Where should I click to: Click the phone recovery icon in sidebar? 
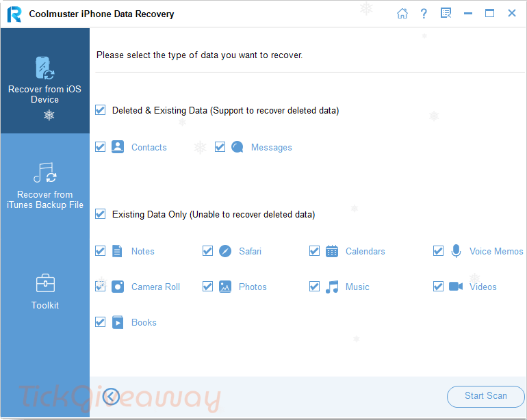click(44, 68)
